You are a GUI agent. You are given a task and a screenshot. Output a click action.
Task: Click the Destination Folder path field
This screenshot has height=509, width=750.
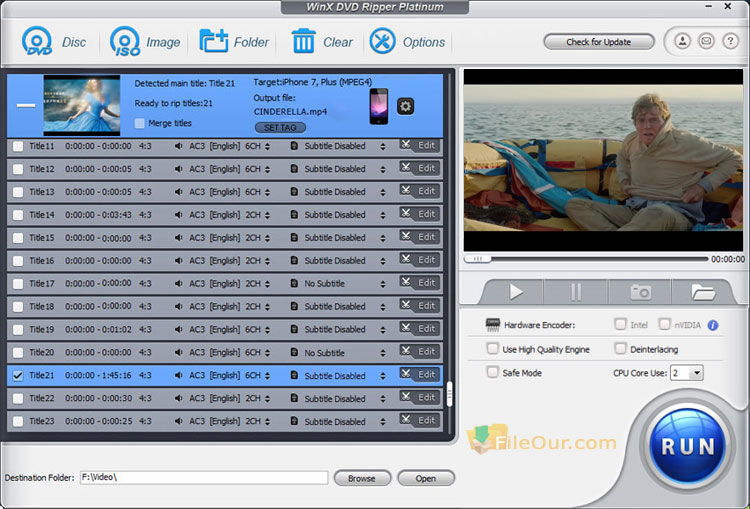point(204,477)
